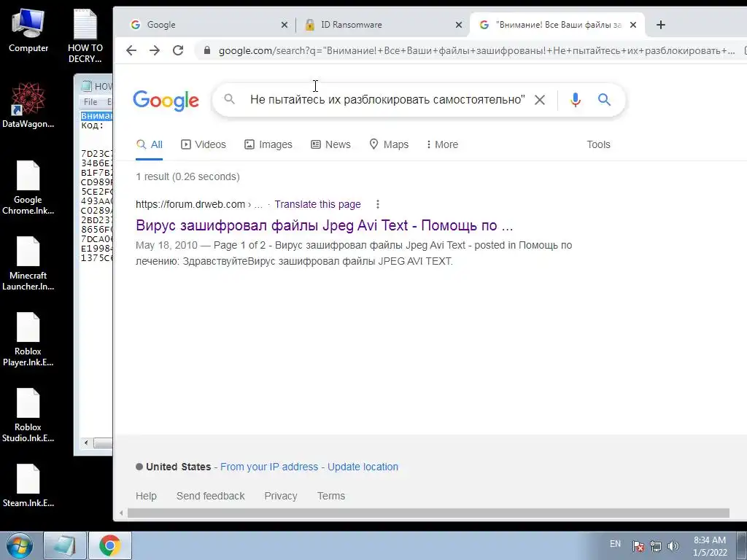The width and height of the screenshot is (747, 560).
Task: Go back with the browser back arrow
Action: tap(131, 50)
